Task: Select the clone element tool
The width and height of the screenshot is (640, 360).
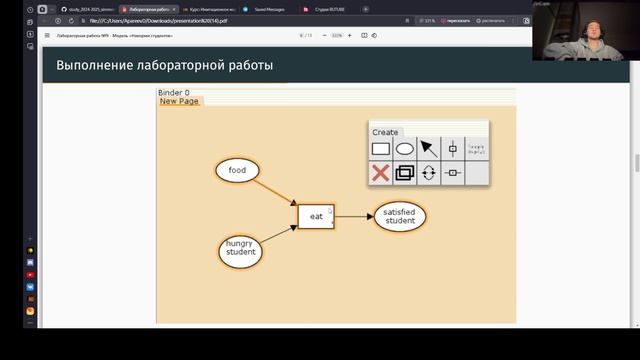Action: point(404,173)
